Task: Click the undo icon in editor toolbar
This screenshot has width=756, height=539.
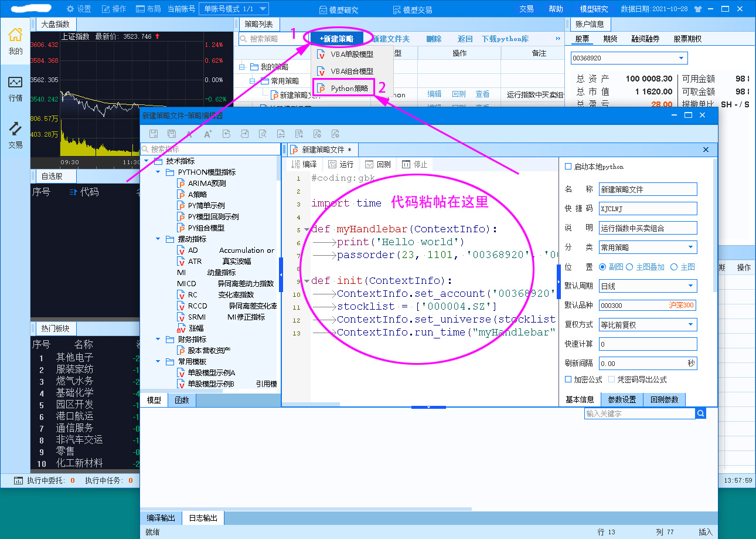Action: tap(226, 134)
